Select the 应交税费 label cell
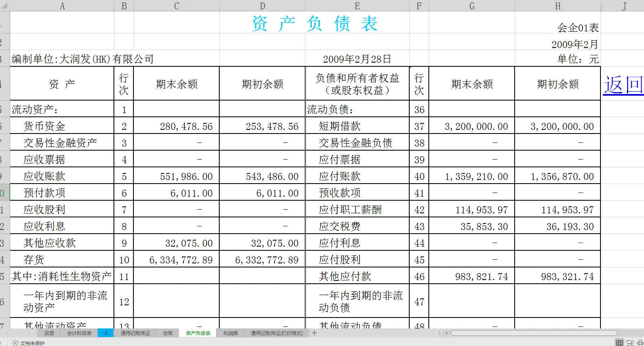644x346 pixels. point(357,226)
